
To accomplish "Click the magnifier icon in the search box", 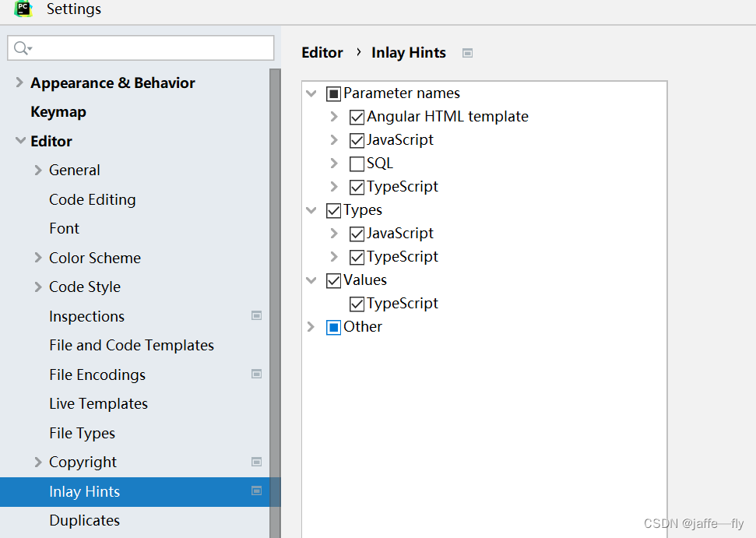I will click(x=19, y=47).
